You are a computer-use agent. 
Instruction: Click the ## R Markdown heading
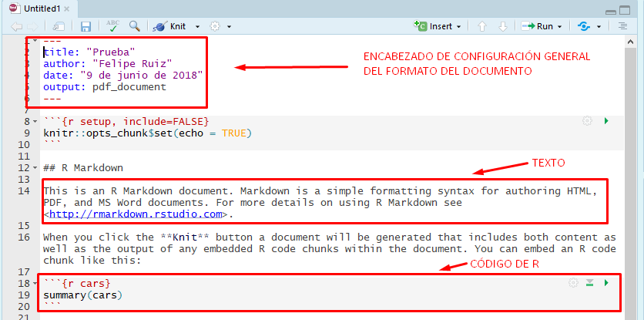pyautogui.click(x=83, y=168)
